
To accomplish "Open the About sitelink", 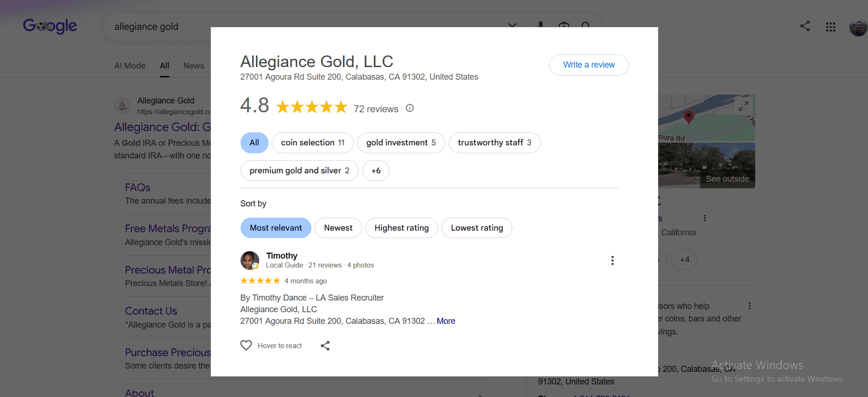I will coord(139,393).
